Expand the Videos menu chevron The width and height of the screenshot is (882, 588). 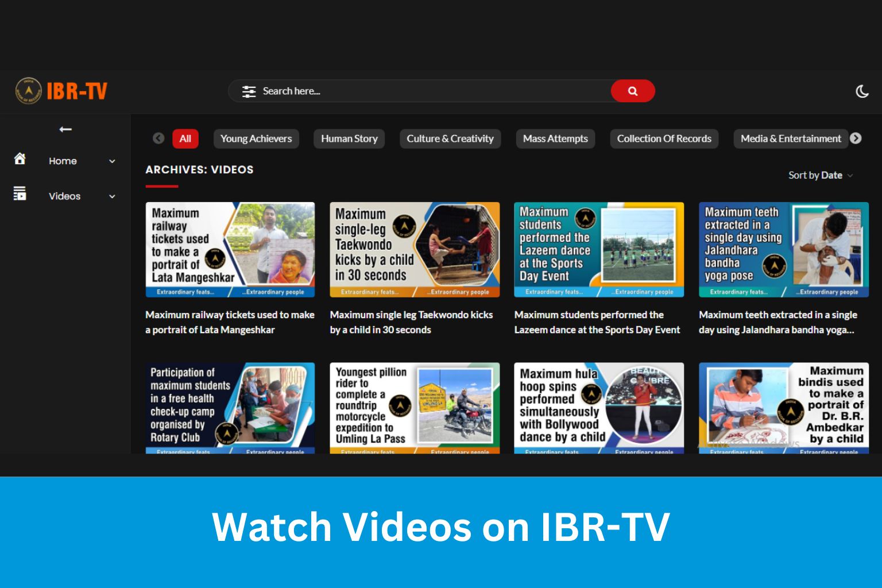click(112, 196)
